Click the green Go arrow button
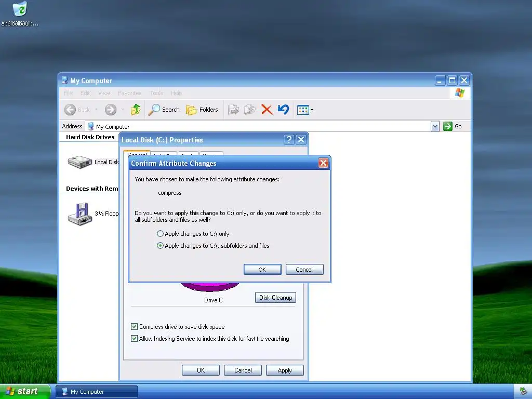The height and width of the screenshot is (399, 532). tap(448, 126)
